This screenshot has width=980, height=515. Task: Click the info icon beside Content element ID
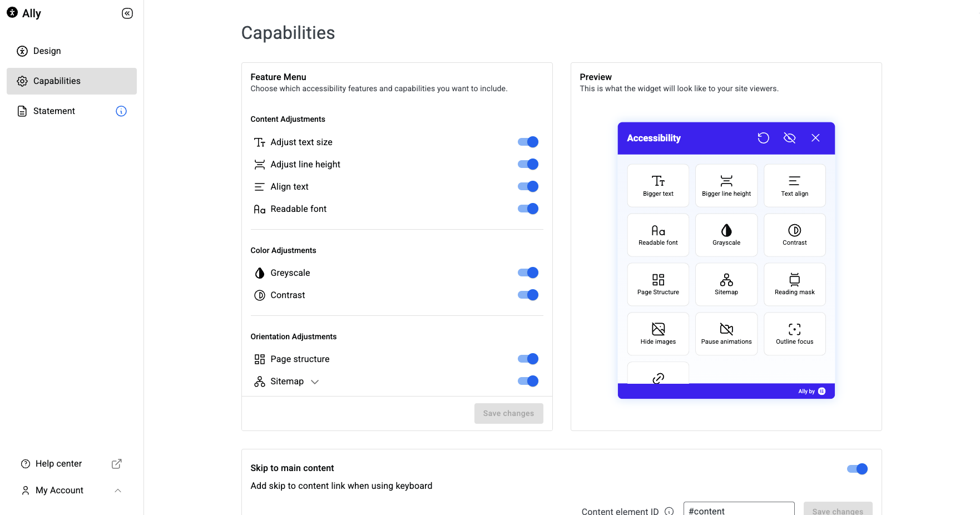pyautogui.click(x=669, y=511)
